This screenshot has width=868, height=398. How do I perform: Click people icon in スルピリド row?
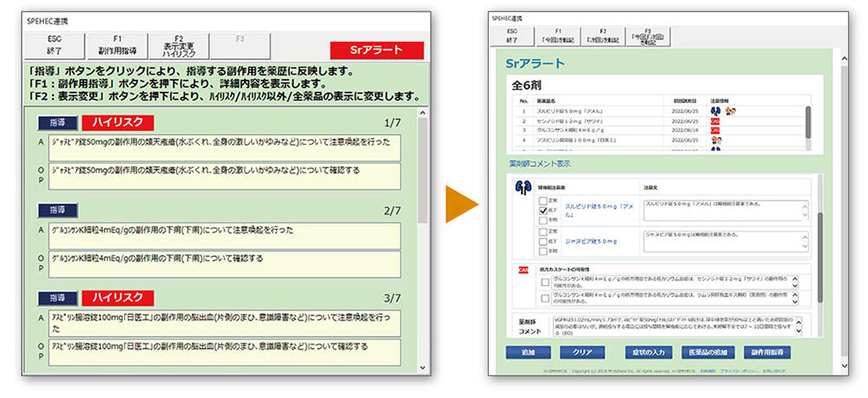click(730, 111)
